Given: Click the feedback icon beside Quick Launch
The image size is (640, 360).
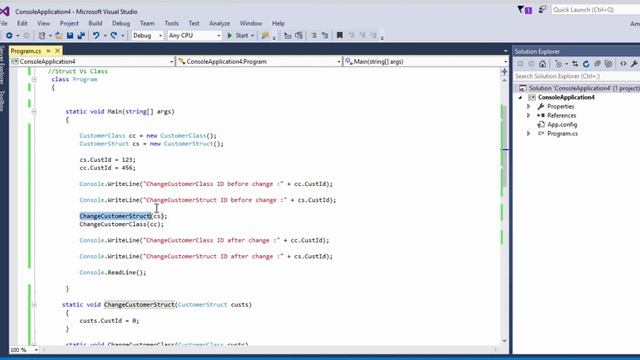Looking at the screenshot, I should point(542,9).
